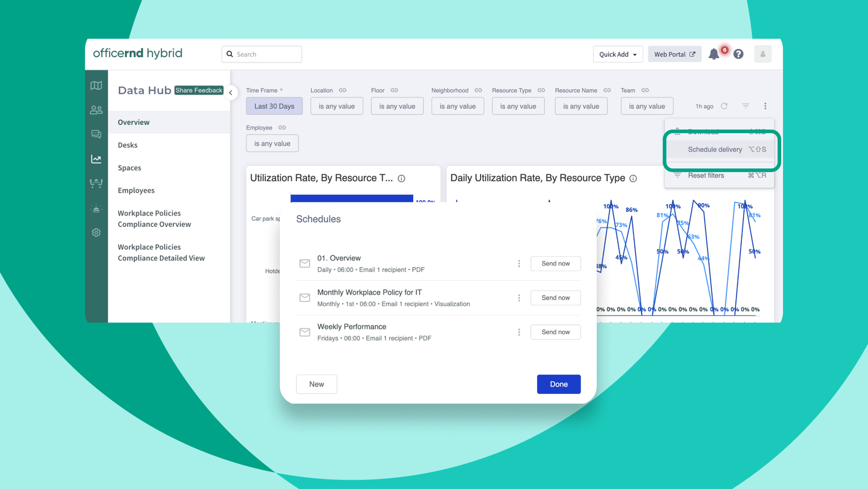Image resolution: width=868 pixels, height=489 pixels.
Task: Open the Location filter value
Action: coord(337,106)
